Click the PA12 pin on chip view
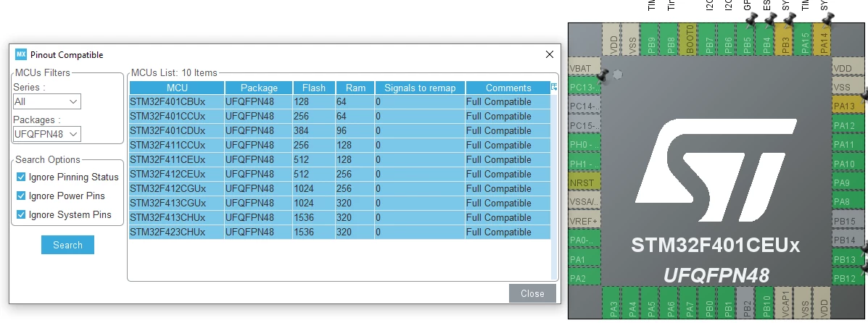Screen dimensions: 868x323 click(x=848, y=125)
